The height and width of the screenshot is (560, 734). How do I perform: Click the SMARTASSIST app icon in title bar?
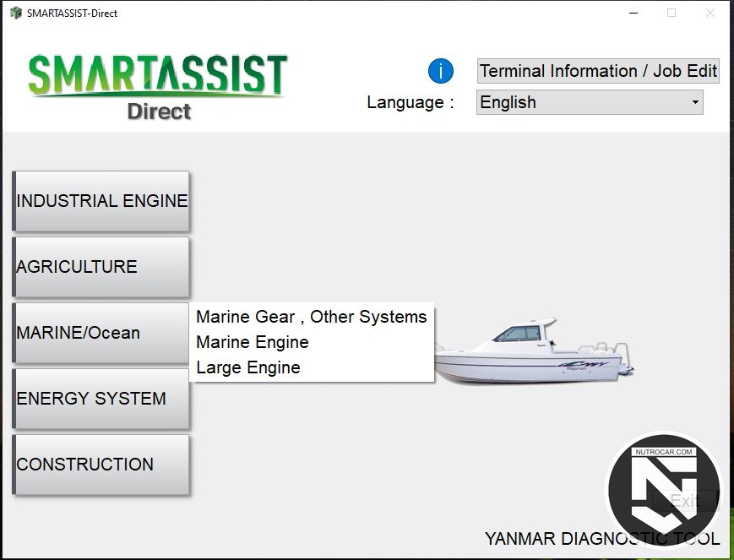point(15,13)
